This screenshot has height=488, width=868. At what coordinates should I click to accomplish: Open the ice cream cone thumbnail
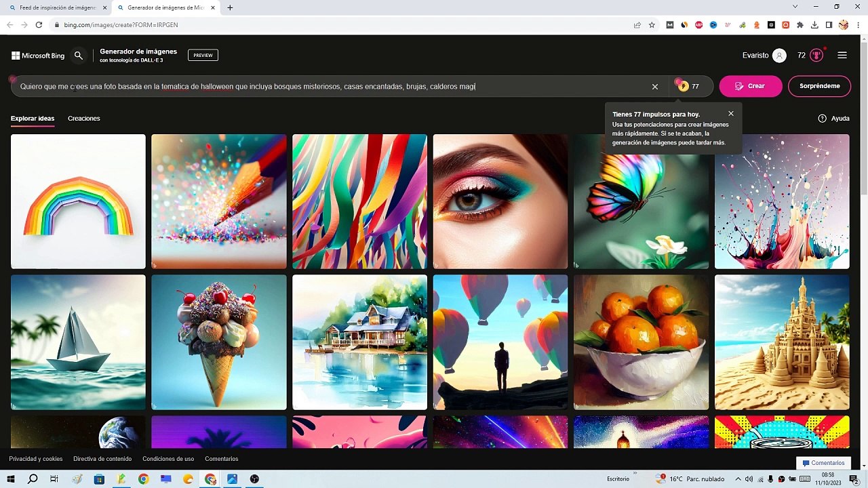point(219,342)
